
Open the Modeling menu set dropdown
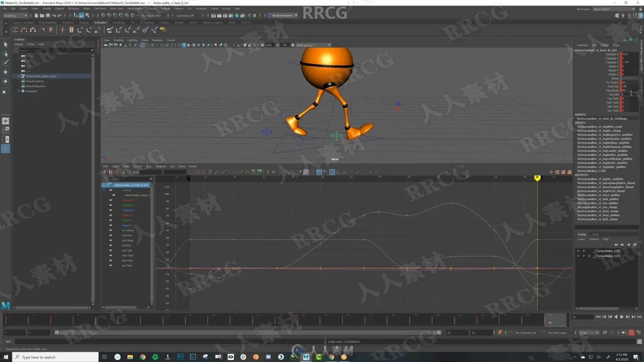tap(15, 15)
